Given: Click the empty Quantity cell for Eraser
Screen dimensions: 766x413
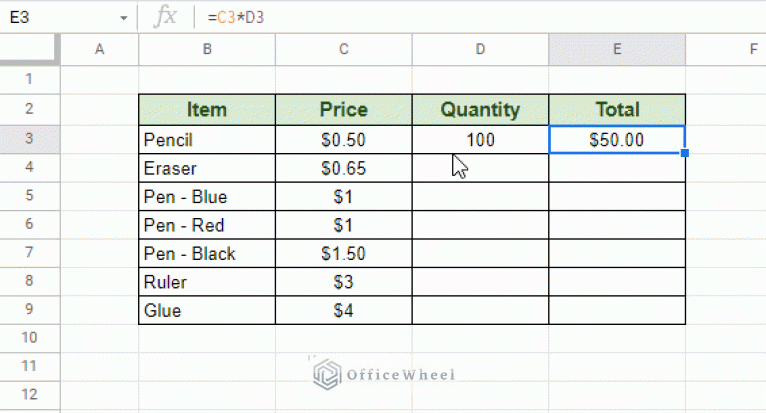Looking at the screenshot, I should (481, 168).
